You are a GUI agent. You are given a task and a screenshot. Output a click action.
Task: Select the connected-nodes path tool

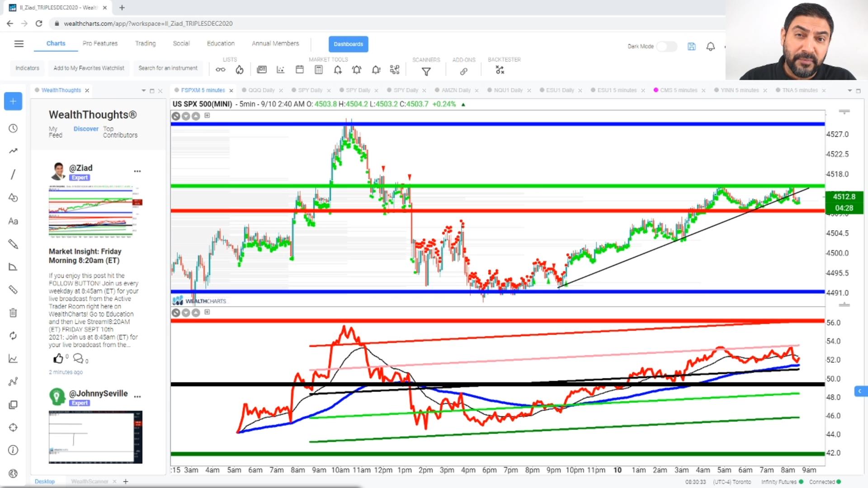click(13, 382)
